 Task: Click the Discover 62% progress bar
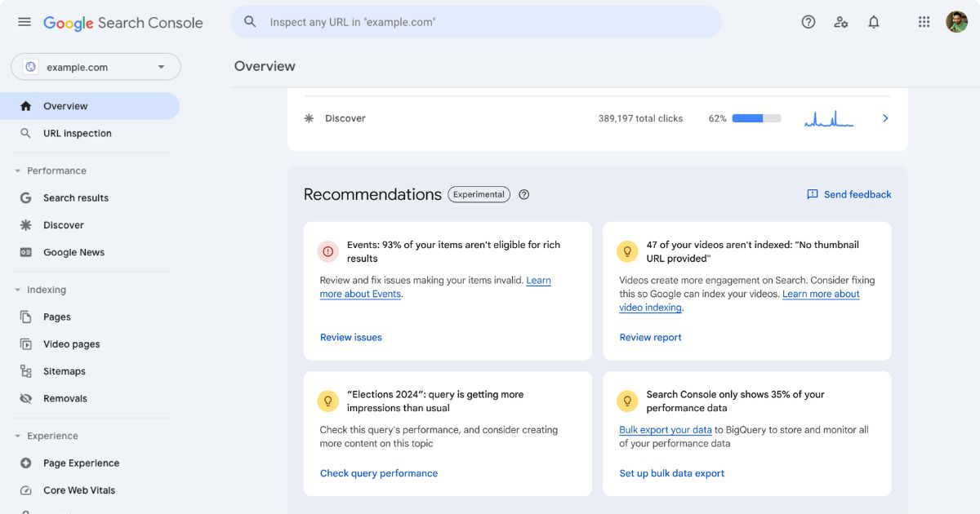[x=756, y=118]
